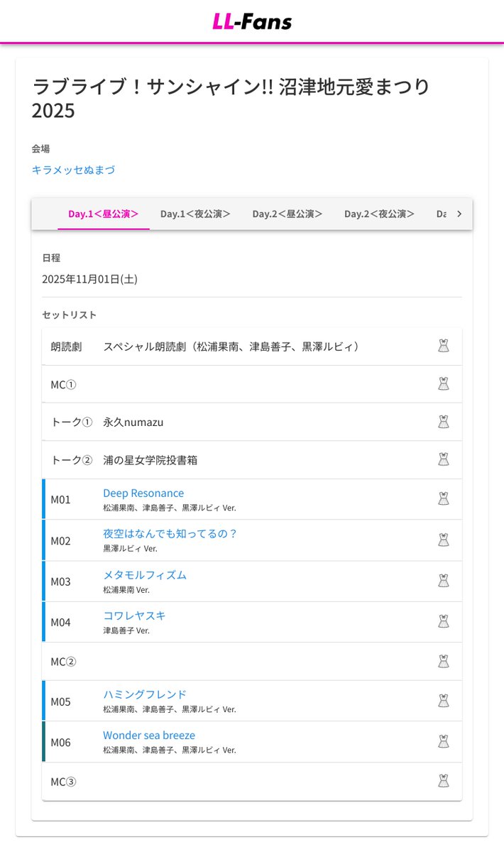Click the 永久numazu talk title

click(133, 422)
